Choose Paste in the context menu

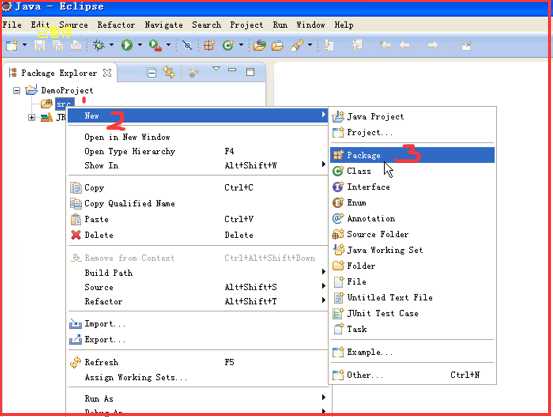tap(198, 219)
